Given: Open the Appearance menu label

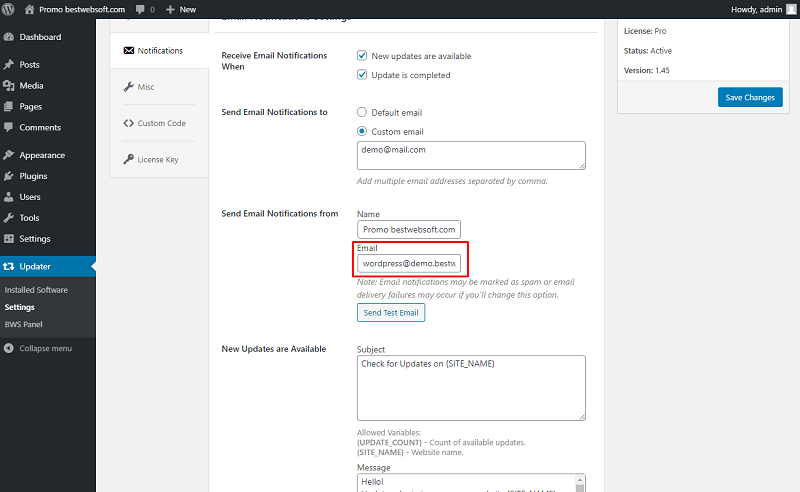Looking at the screenshot, I should click(x=42, y=155).
